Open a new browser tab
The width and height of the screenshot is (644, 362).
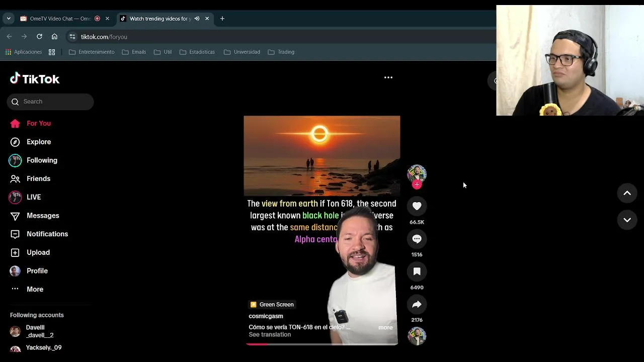click(x=222, y=19)
